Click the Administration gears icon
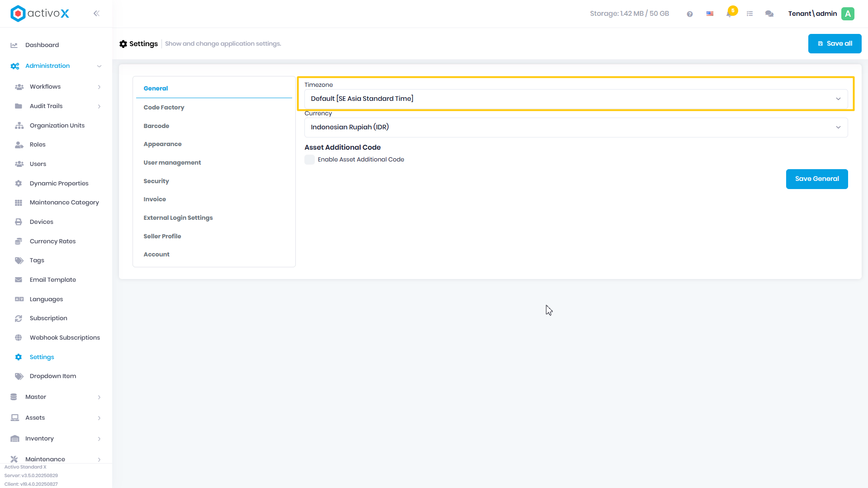The image size is (868, 488). point(15,66)
